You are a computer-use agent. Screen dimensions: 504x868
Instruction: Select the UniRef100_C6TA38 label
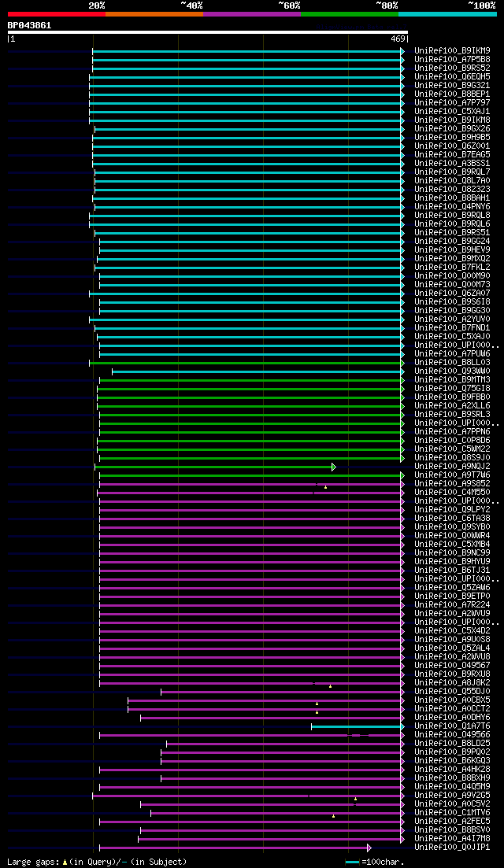452,519
